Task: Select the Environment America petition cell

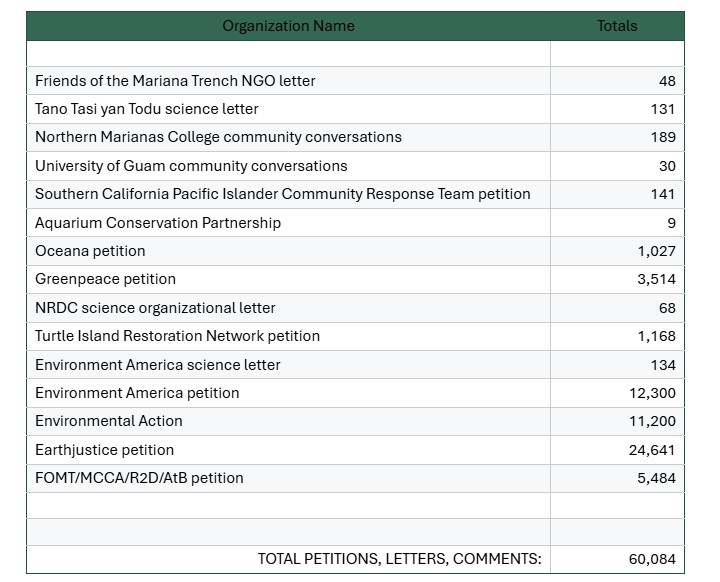Action: pos(137,393)
